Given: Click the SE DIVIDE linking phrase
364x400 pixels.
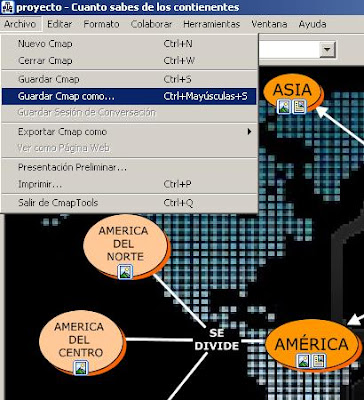Looking at the screenshot, I should (x=217, y=339).
